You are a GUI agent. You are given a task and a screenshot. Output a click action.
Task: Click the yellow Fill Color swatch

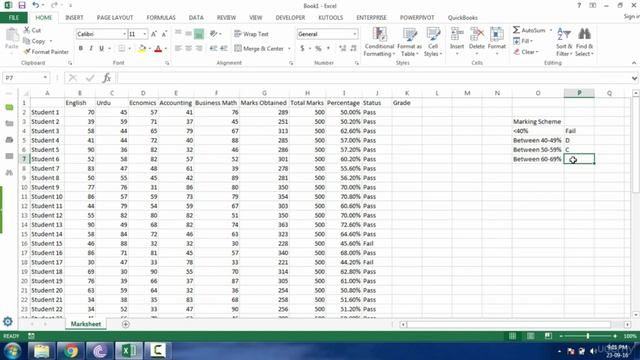point(142,49)
